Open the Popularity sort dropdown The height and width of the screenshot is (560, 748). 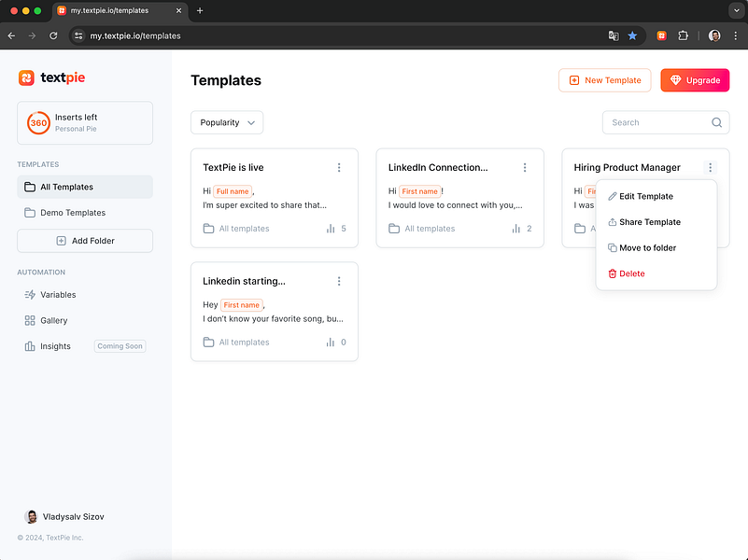coord(227,122)
